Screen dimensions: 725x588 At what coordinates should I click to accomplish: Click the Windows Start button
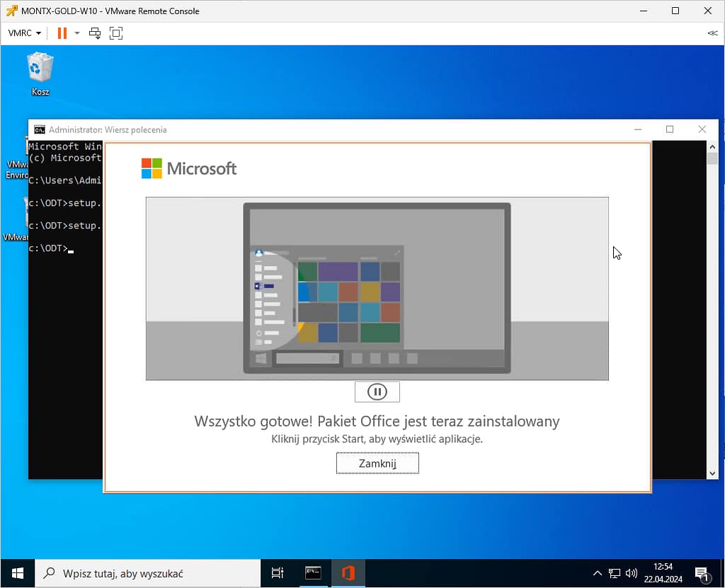coord(18,573)
